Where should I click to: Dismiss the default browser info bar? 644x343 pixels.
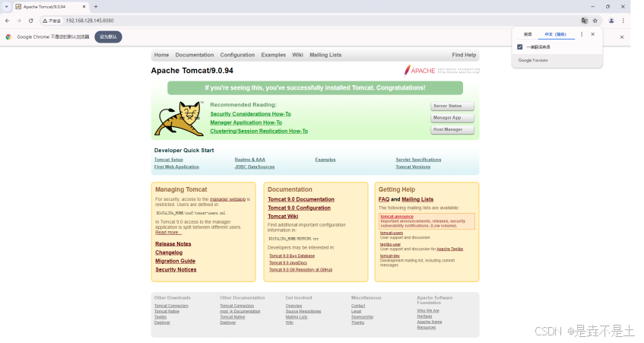[622, 37]
